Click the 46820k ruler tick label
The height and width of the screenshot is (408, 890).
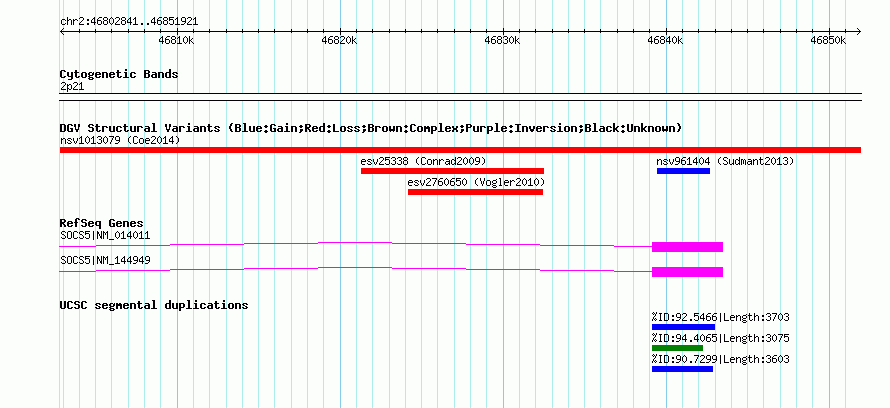(x=339, y=41)
